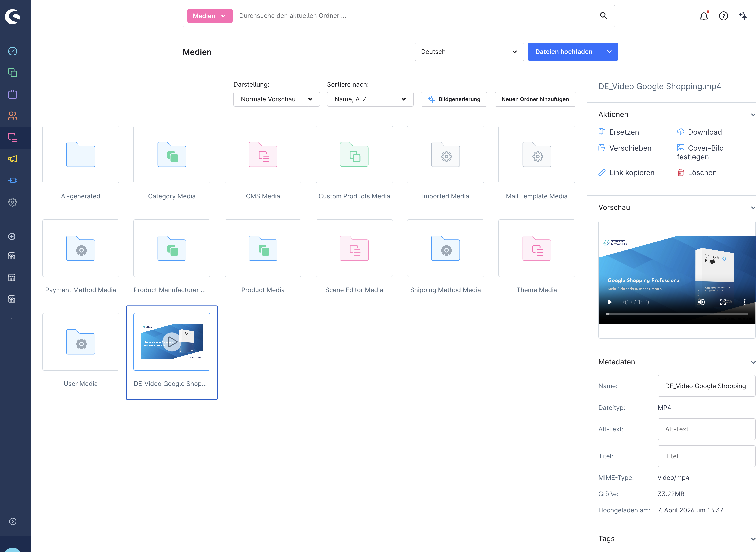Image resolution: width=756 pixels, height=552 pixels.
Task: Select the Product Manufacturer folder
Action: (172, 248)
